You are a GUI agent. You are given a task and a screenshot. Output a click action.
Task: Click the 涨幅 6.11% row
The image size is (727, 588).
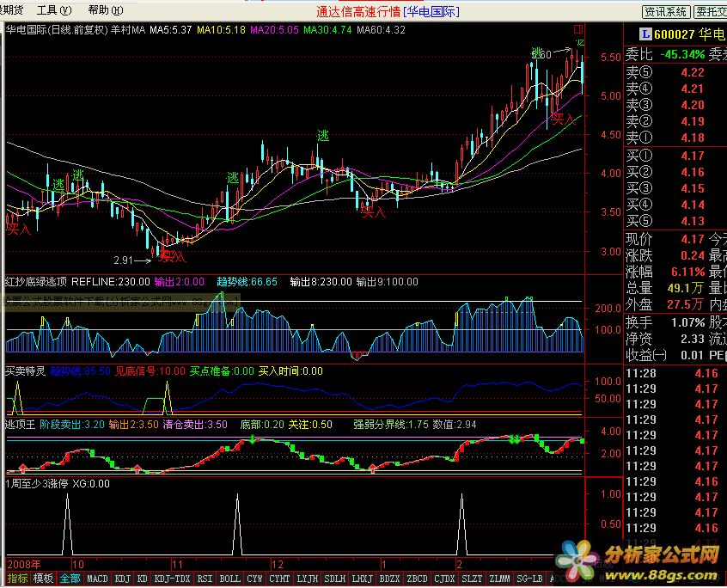point(665,272)
